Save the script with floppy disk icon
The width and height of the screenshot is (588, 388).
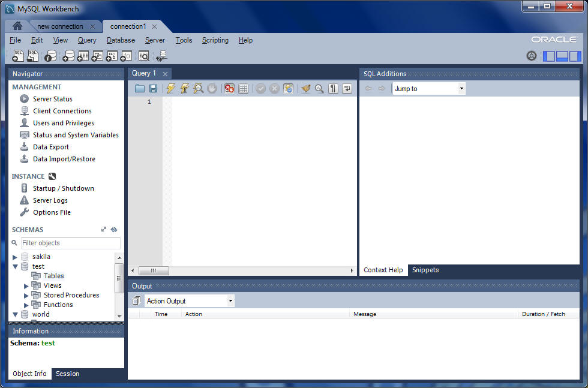[x=153, y=89]
